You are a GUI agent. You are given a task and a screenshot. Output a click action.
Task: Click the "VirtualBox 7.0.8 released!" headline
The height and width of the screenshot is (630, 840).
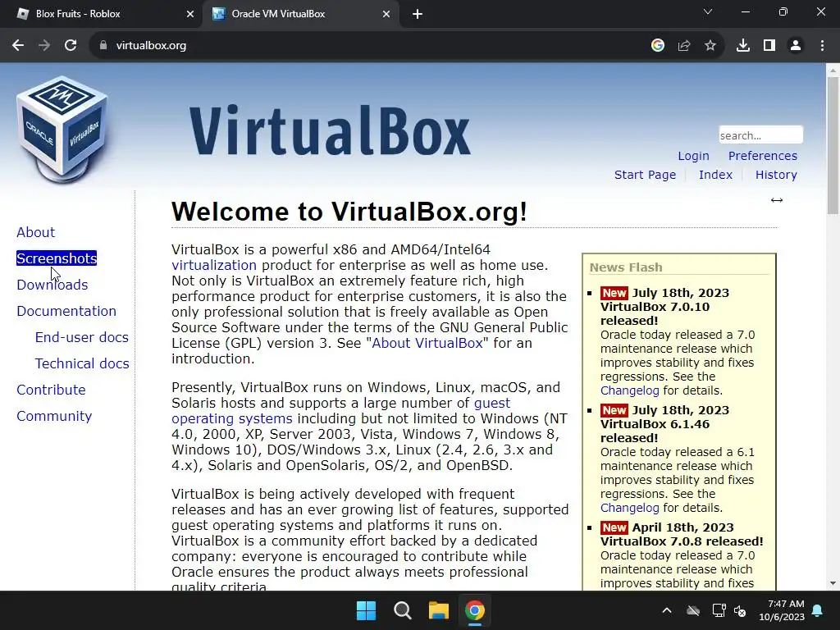click(x=682, y=541)
